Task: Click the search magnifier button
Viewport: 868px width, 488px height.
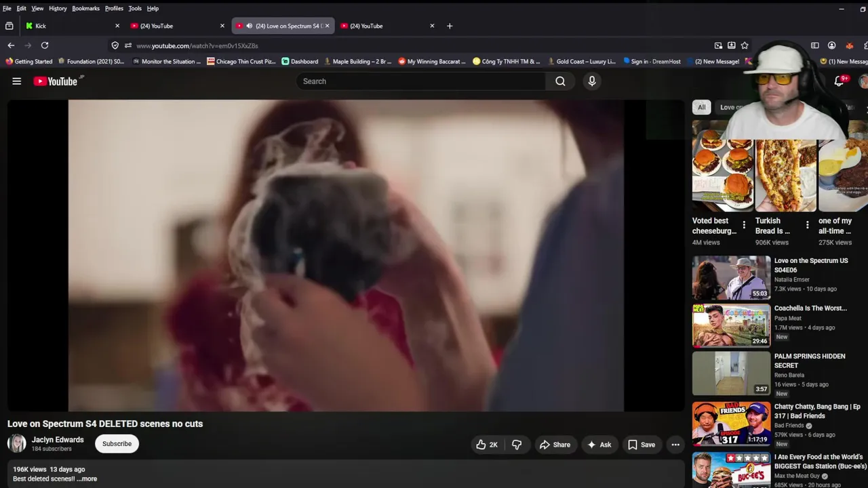Action: click(x=560, y=81)
